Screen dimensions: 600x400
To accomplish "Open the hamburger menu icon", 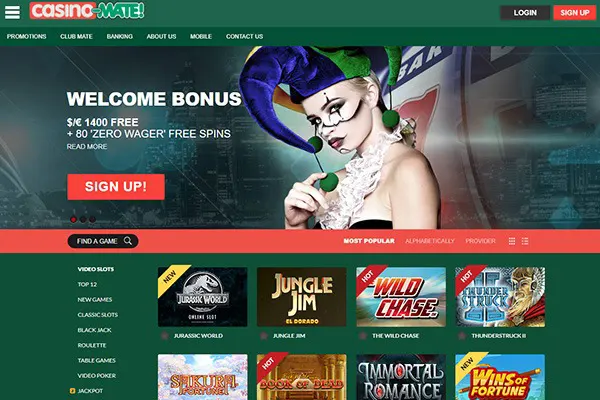I will 12,12.
